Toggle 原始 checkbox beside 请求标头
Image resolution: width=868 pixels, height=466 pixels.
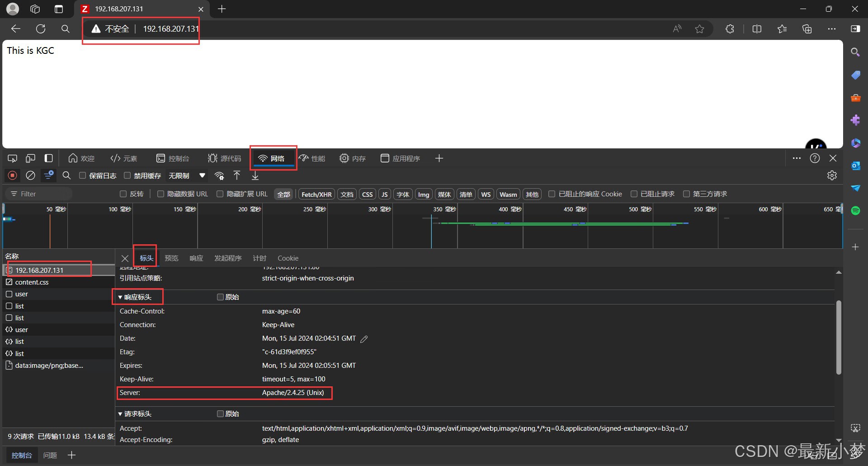coord(220,414)
